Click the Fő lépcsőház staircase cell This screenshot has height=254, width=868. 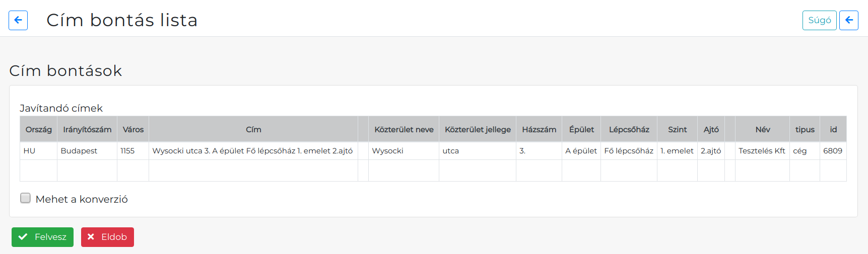(629, 151)
